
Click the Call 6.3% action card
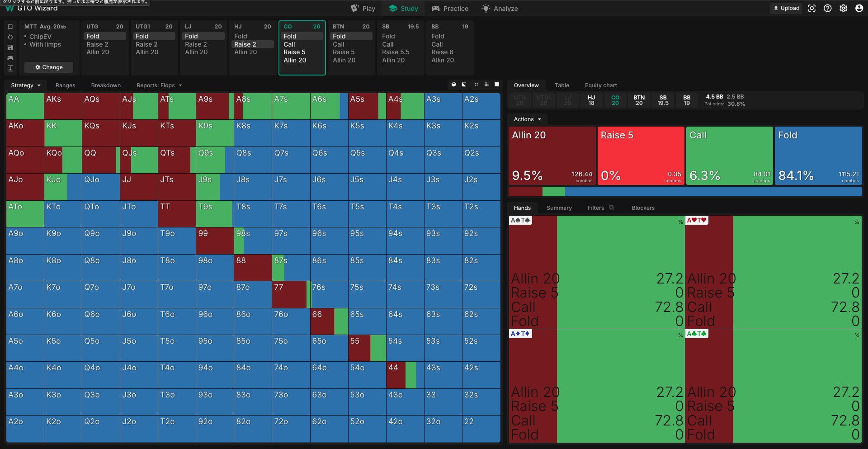coord(729,156)
